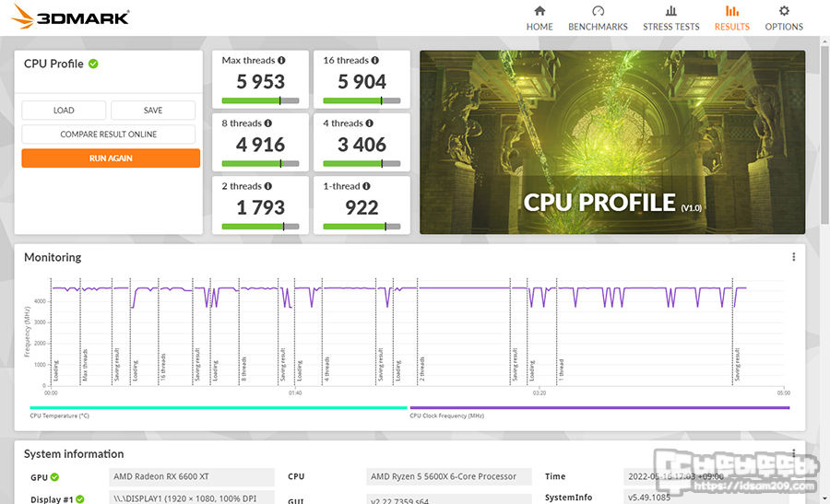
Task: Open the Options tab
Action: [x=783, y=18]
